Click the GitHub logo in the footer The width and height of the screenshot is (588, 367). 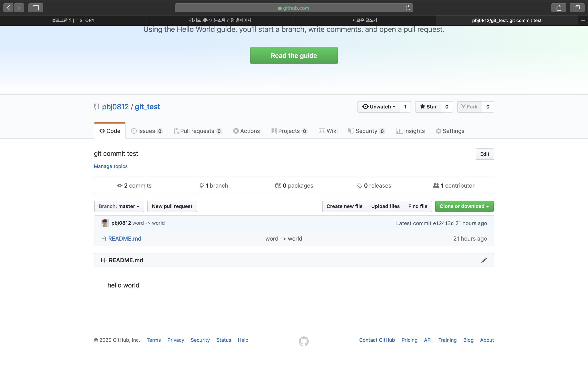(x=303, y=341)
